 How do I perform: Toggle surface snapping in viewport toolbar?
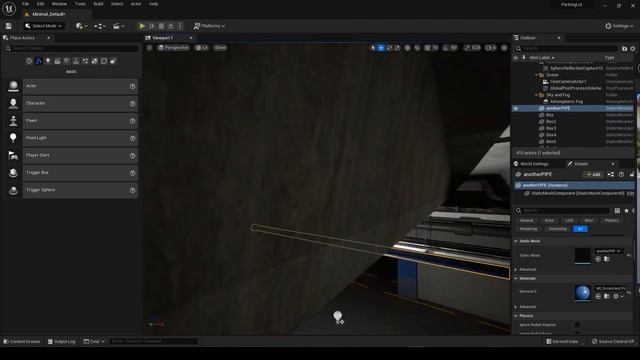pyautogui.click(x=417, y=48)
